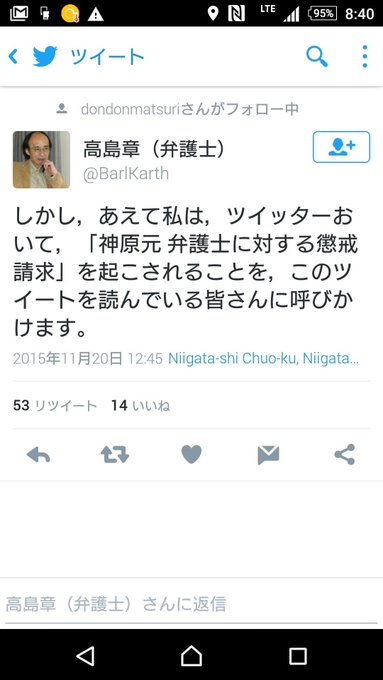Viewport: 383px width, 680px height.
Task: Tap the reply arrow icon
Action: [x=38, y=455]
